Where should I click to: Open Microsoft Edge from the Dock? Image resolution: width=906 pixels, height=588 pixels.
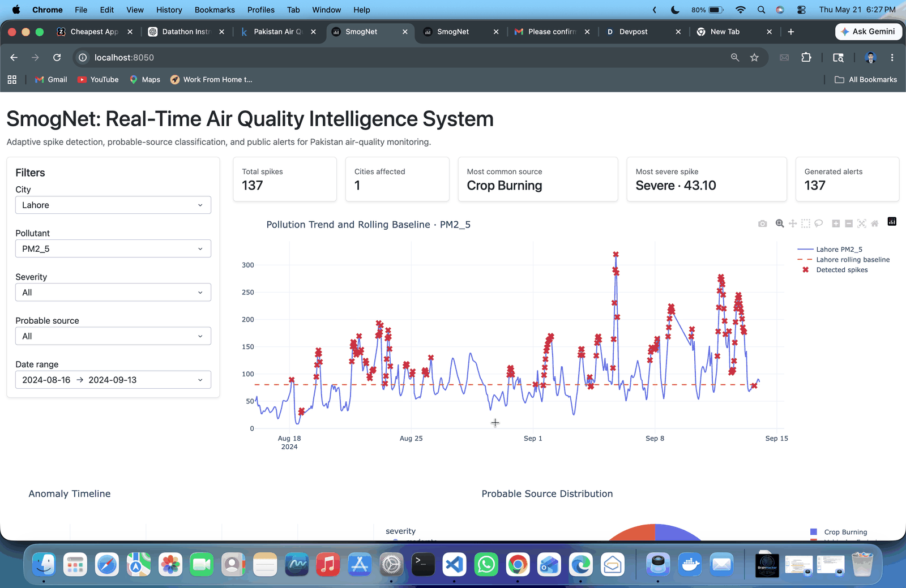[581, 564]
